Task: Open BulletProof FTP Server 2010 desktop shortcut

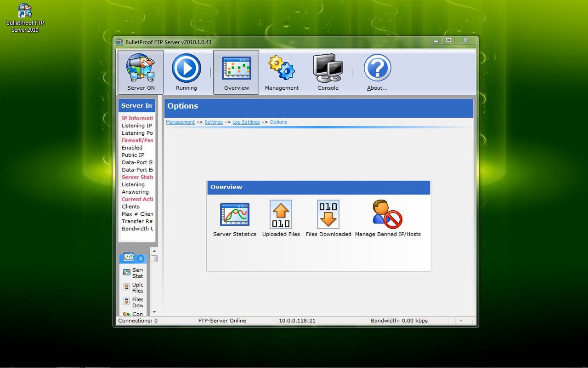Action: point(25,18)
